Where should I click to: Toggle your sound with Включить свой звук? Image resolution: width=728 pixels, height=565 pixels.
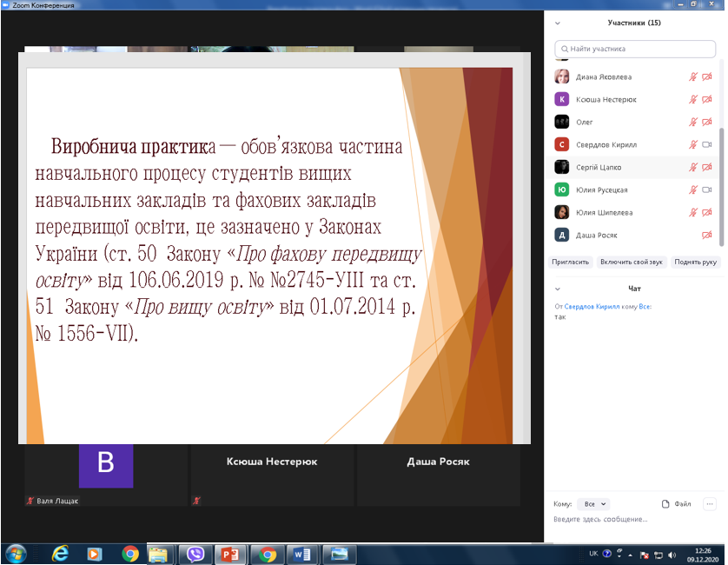tap(631, 262)
